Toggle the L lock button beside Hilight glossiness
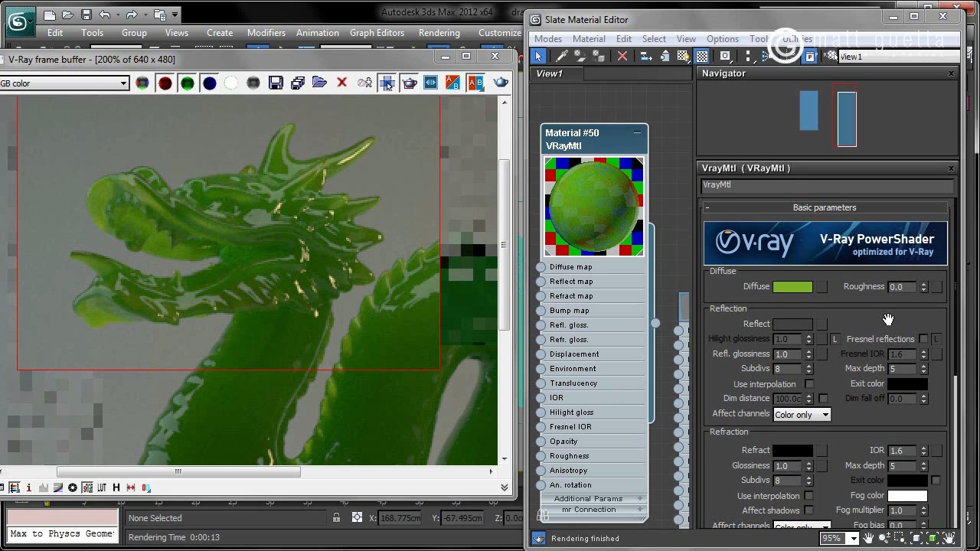Viewport: 980px width, 551px height. [x=835, y=339]
